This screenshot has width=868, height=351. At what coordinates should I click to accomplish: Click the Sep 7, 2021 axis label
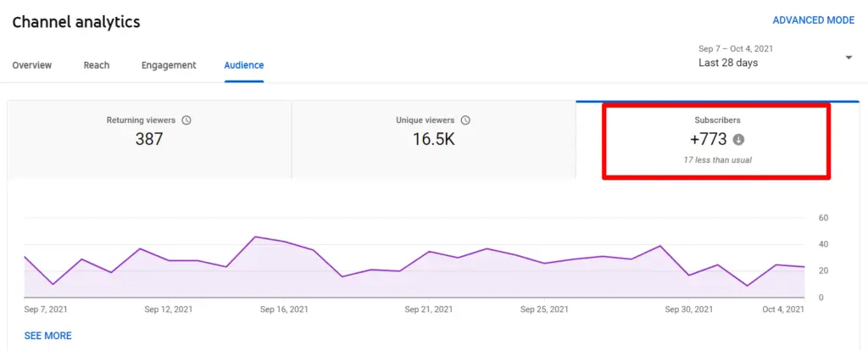point(46,310)
